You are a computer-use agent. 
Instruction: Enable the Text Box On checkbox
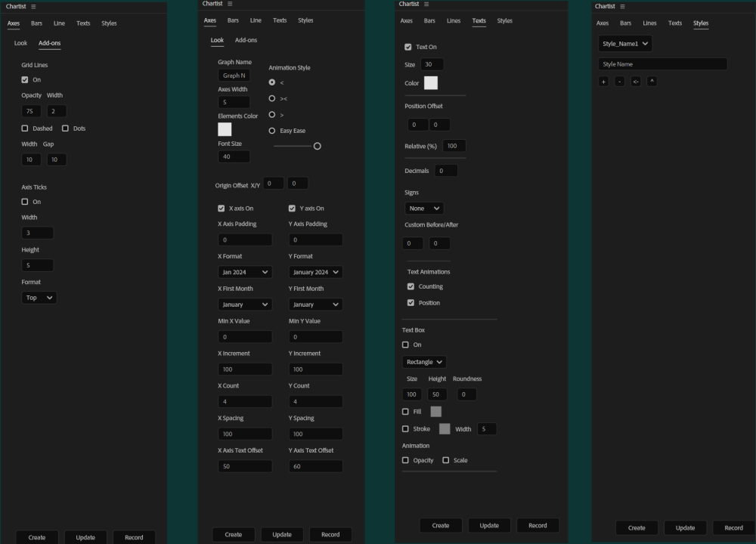[405, 345]
